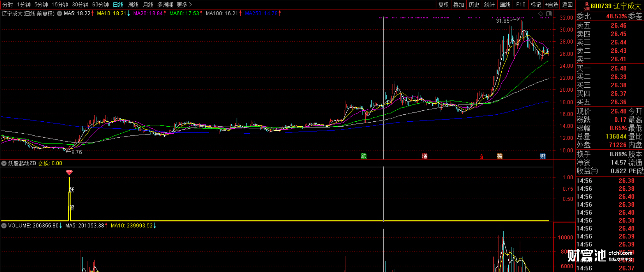The image size is (644, 272).
Task: Expand the VOLUME indicator dropdown
Action: (4, 226)
